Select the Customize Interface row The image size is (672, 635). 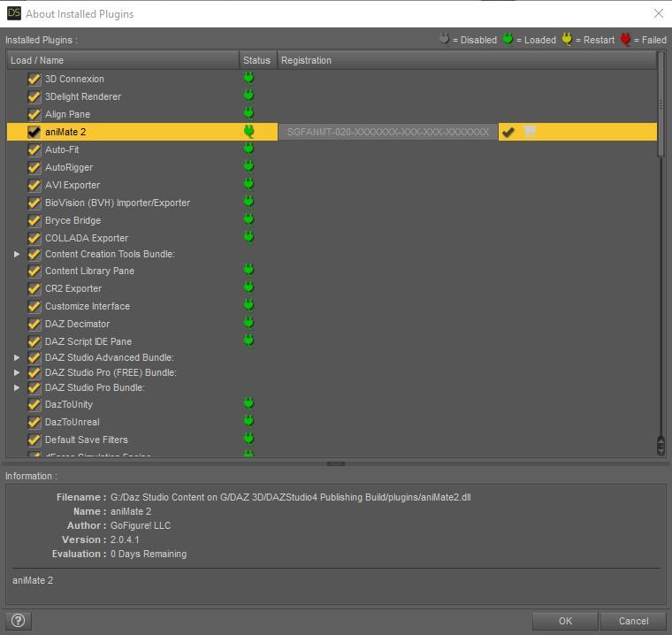coord(332,306)
